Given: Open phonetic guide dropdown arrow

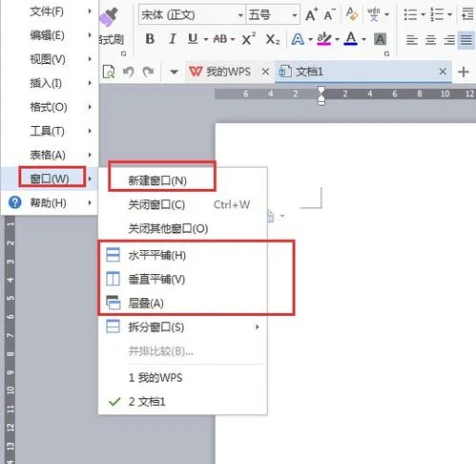Looking at the screenshot, I should [x=386, y=14].
